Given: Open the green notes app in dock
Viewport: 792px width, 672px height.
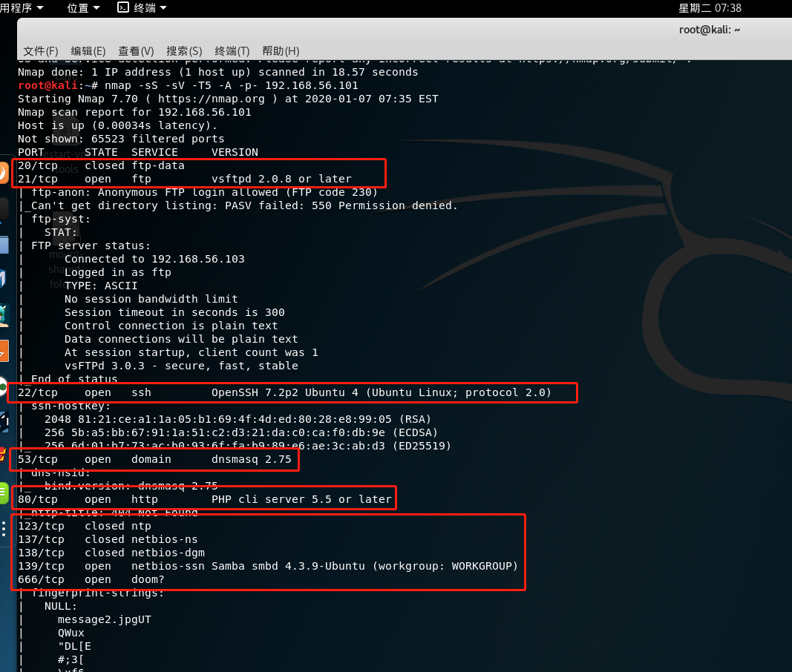Looking at the screenshot, I should (x=4, y=493).
